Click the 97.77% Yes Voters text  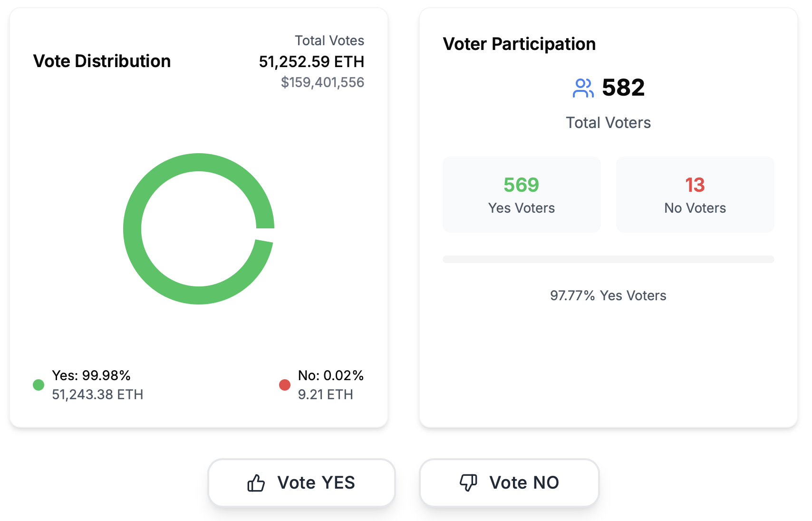[608, 295]
